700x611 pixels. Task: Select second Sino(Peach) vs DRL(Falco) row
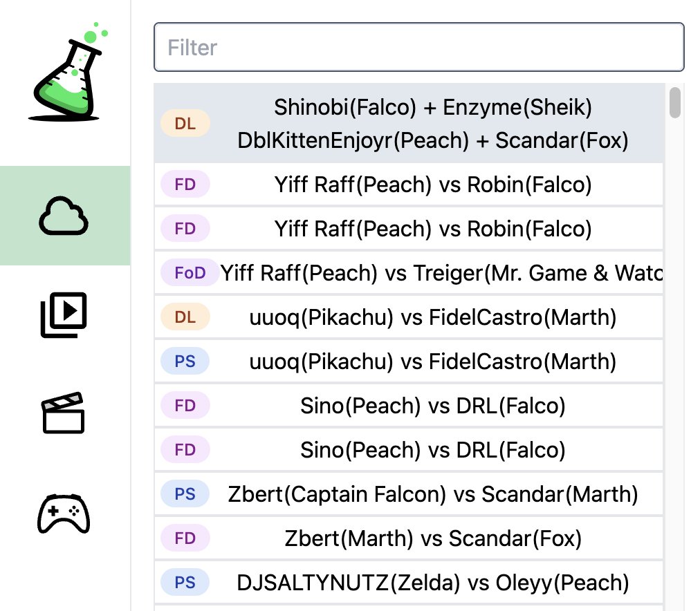409,449
